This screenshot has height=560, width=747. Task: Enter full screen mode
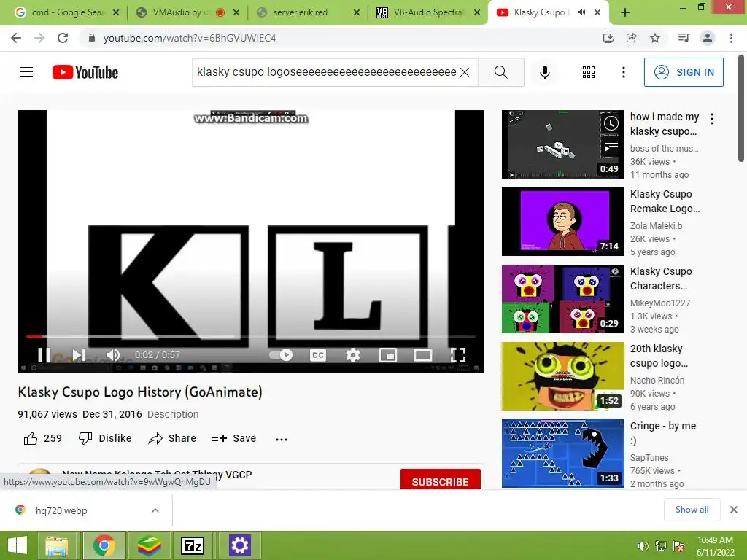[458, 355]
